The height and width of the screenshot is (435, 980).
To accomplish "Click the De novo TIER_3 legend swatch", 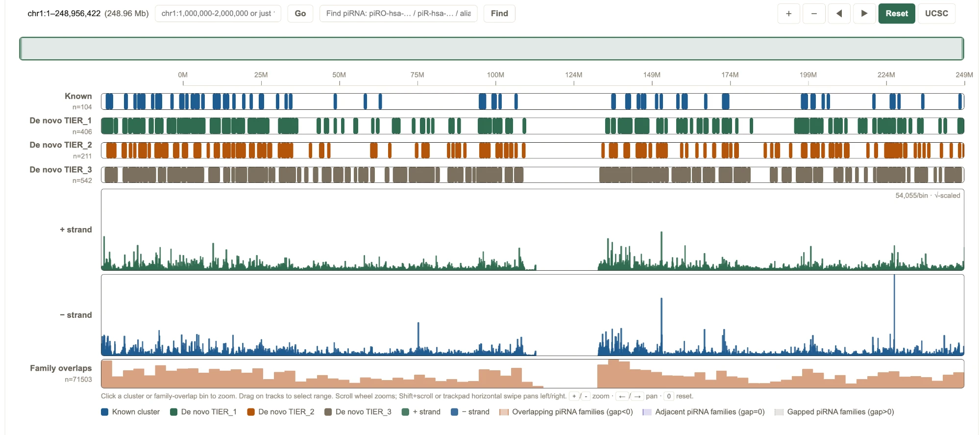I will click(x=328, y=412).
